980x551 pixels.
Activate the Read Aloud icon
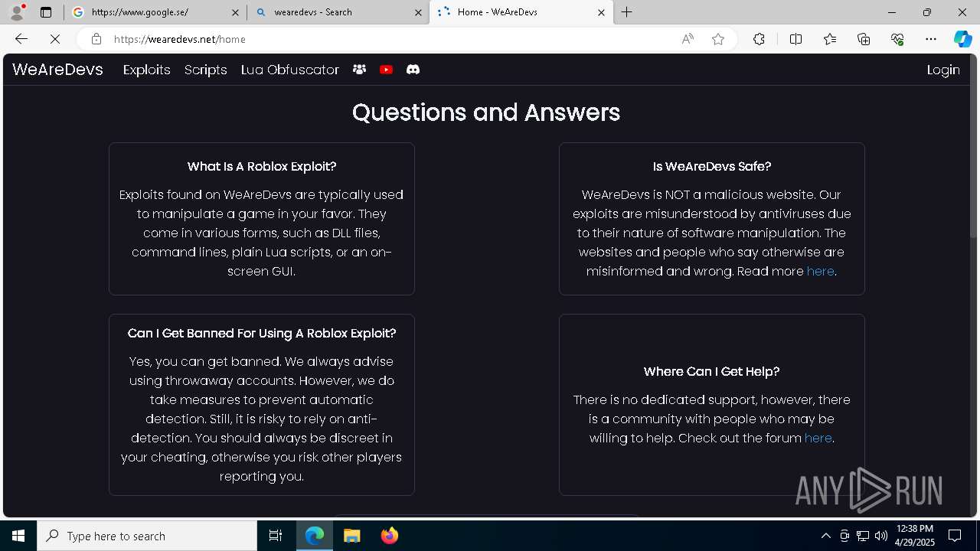(x=688, y=39)
